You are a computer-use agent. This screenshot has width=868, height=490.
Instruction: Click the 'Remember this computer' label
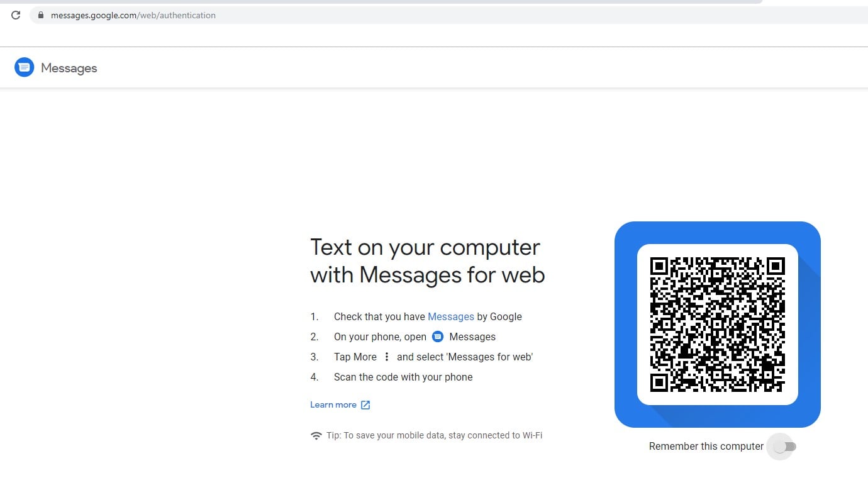706,446
